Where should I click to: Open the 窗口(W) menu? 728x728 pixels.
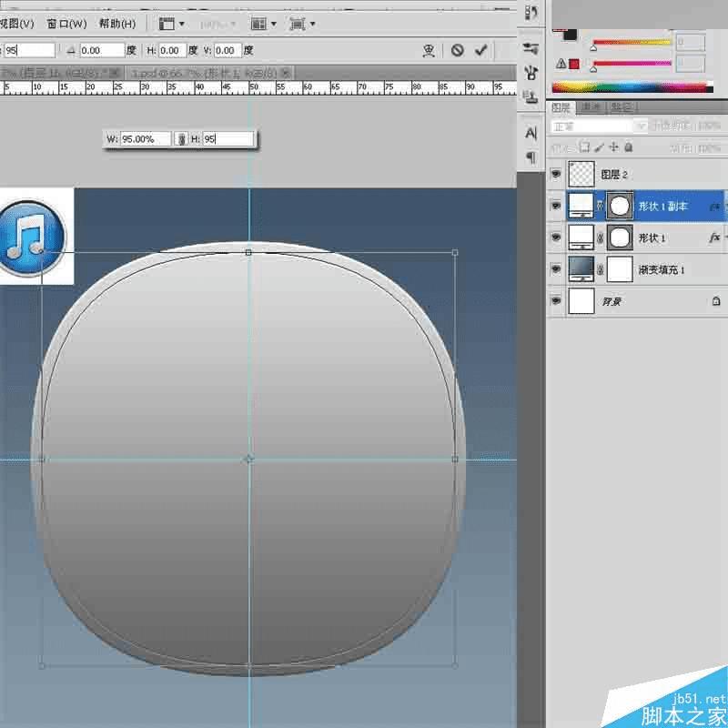[67, 24]
